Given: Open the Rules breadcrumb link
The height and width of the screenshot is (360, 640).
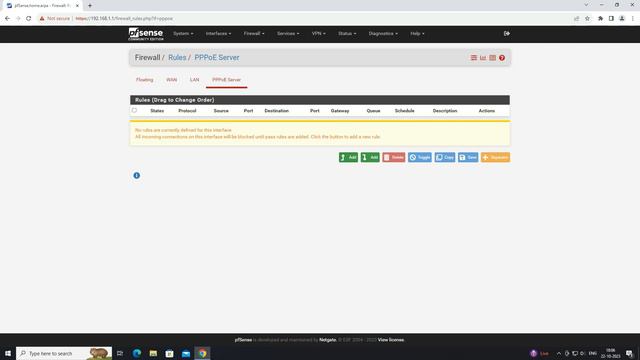Looking at the screenshot, I should (x=177, y=58).
